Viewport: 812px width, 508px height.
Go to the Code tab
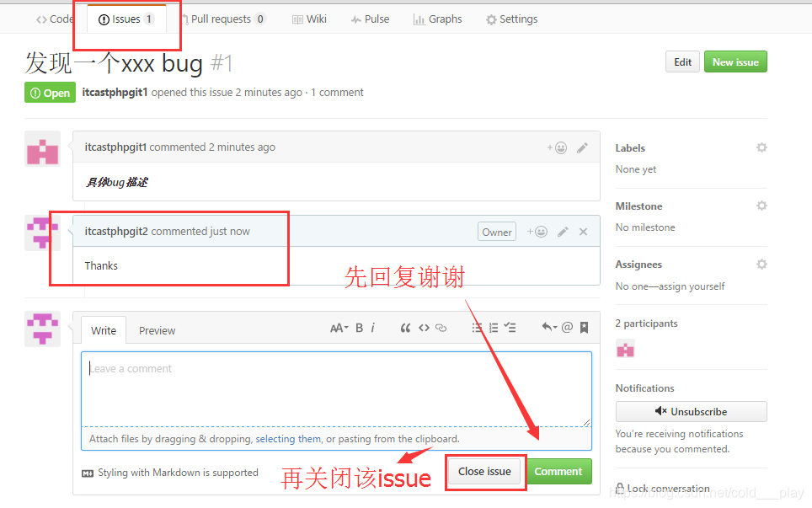point(55,19)
